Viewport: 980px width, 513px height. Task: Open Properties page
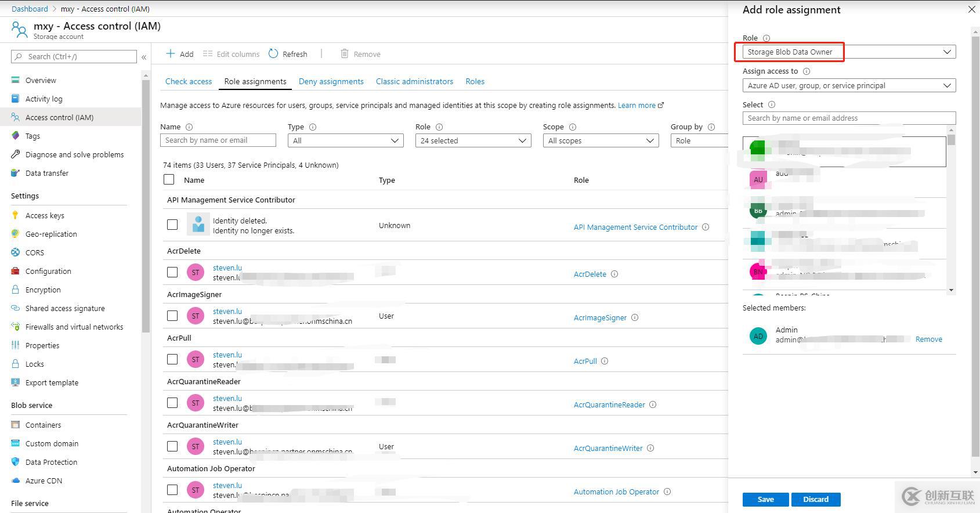(42, 345)
